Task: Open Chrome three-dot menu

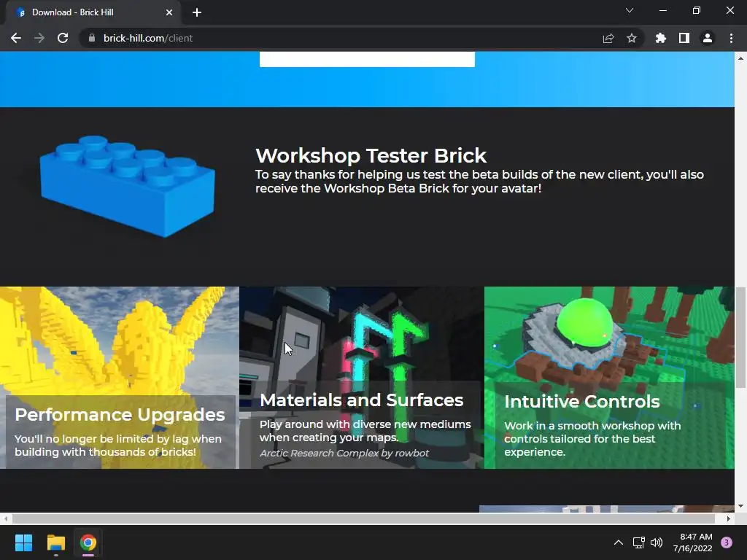Action: (x=731, y=38)
